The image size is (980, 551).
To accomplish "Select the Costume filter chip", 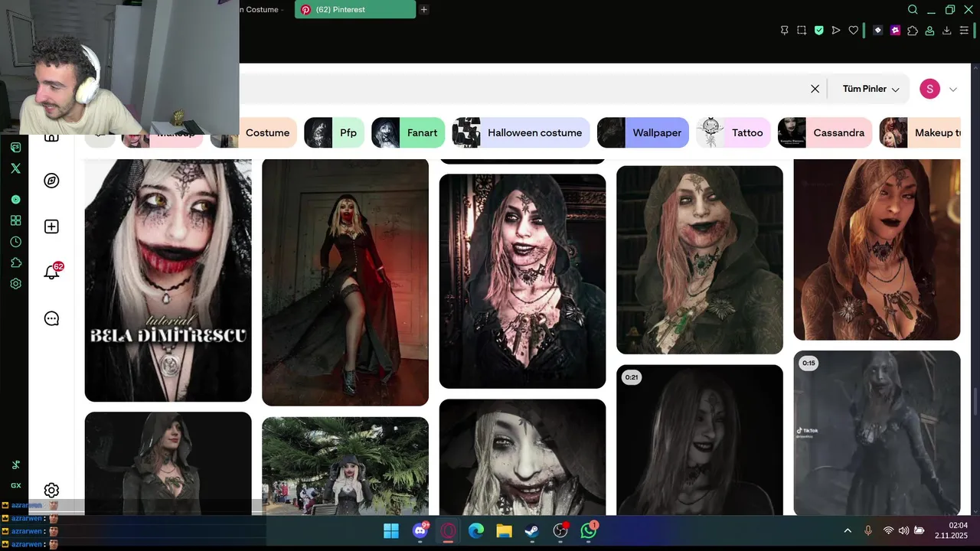I will (x=253, y=132).
